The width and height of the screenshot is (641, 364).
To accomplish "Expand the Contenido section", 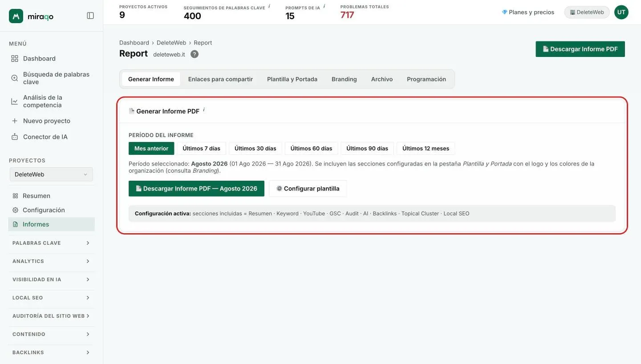I will (x=51, y=334).
